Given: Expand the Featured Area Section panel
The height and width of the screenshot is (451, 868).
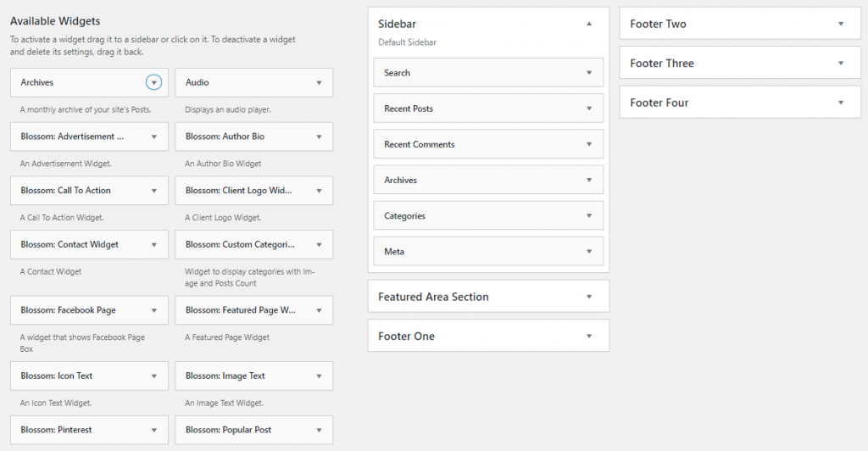Looking at the screenshot, I should coord(589,297).
